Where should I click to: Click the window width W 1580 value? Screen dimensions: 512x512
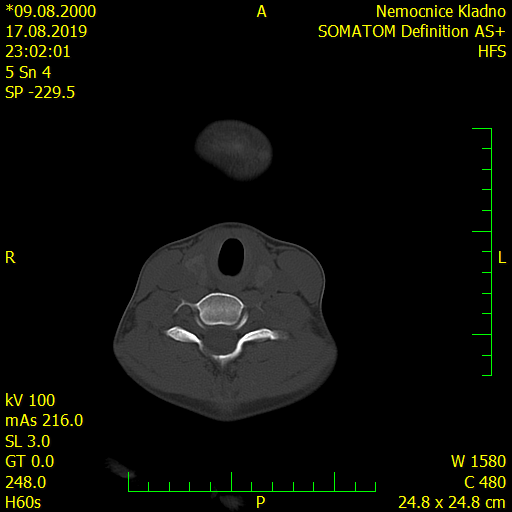point(479,461)
